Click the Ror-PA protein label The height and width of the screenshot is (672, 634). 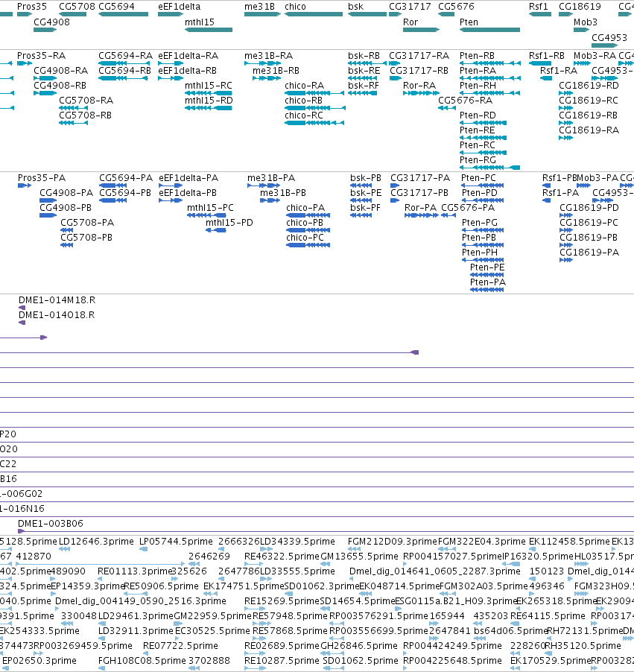point(420,208)
